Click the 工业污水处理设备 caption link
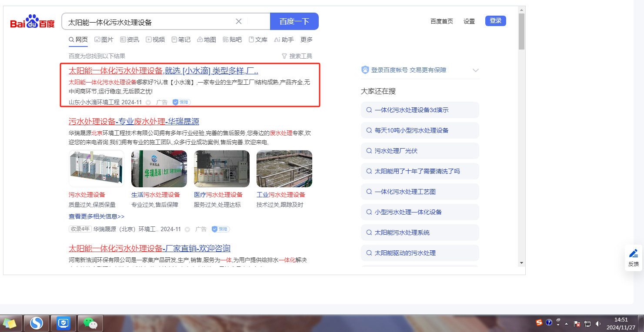Image resolution: width=644 pixels, height=332 pixels. tap(281, 195)
